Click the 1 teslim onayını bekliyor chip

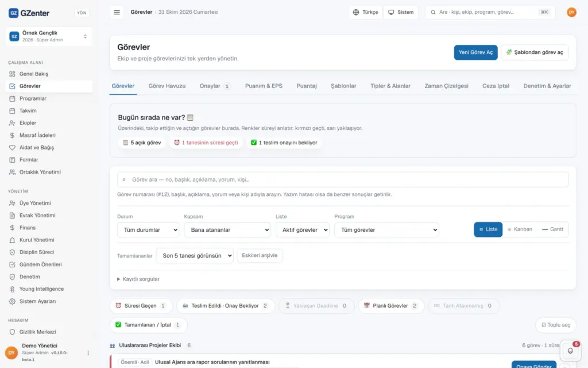[284, 143]
